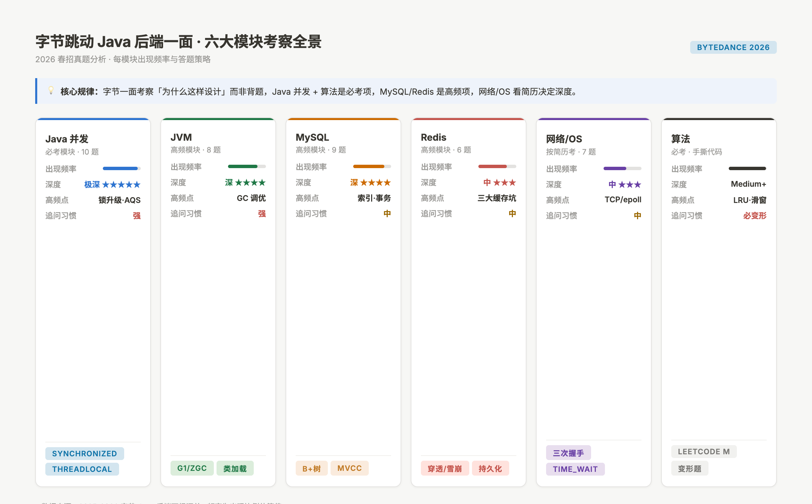Click the Redis three-star depth rating
This screenshot has height=504, width=812.
click(504, 183)
